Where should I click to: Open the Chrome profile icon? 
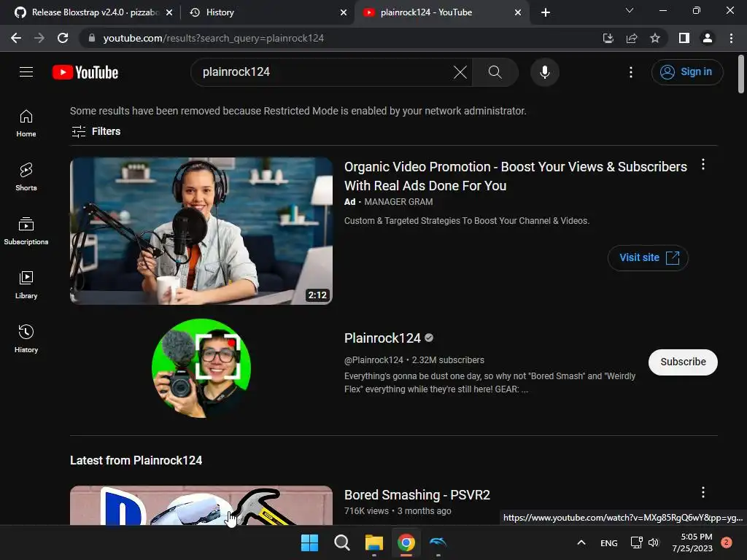coord(708,38)
